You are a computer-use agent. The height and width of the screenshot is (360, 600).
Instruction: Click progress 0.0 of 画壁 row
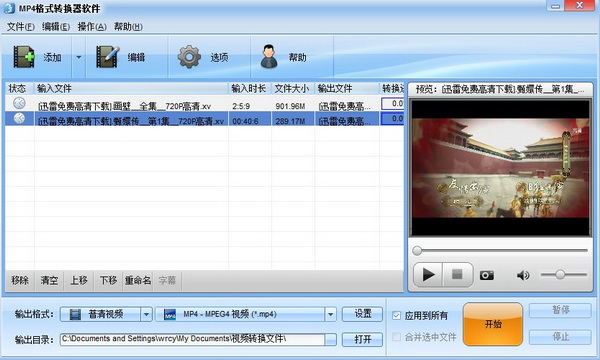[393, 104]
